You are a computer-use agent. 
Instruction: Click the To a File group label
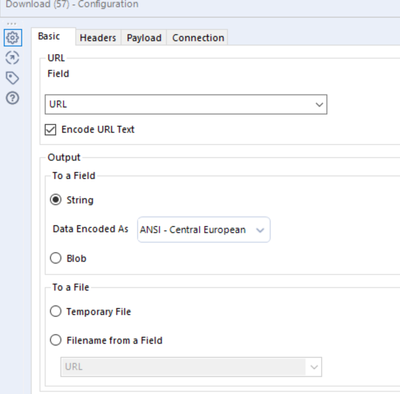pos(71,287)
